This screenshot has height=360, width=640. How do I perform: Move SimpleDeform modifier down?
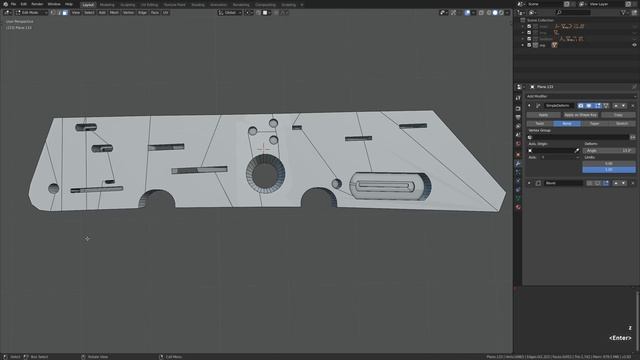[624, 106]
